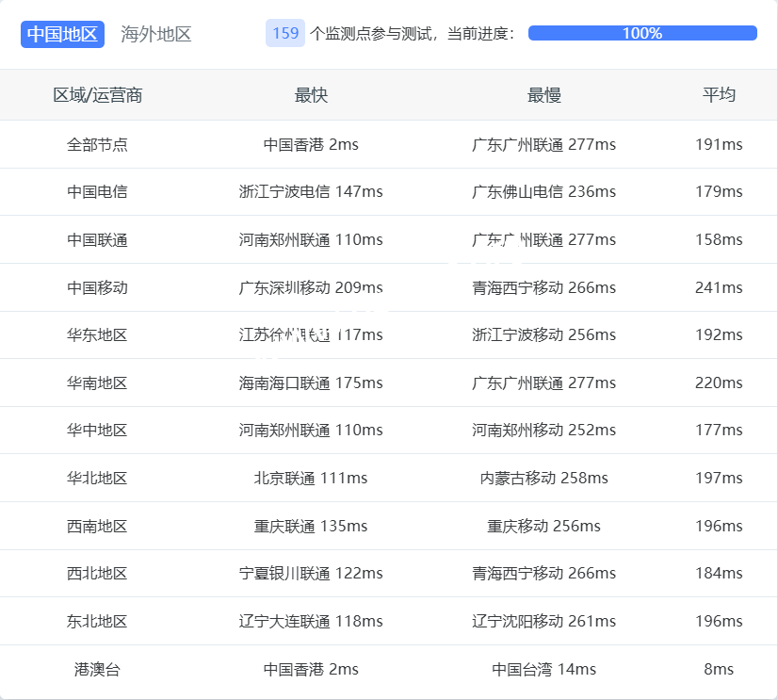Select the 全部节点 row label
The image size is (778, 700).
[x=97, y=145]
